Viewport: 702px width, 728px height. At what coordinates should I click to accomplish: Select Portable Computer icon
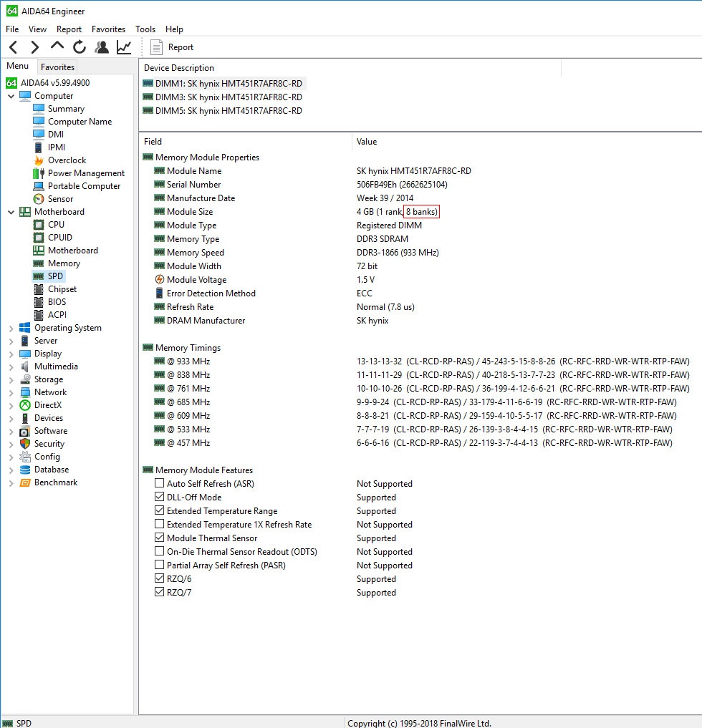[x=39, y=186]
